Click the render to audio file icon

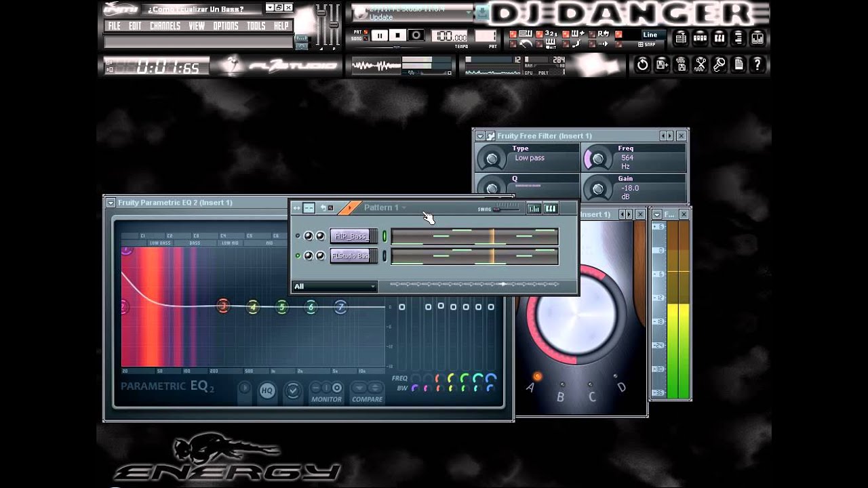click(682, 65)
